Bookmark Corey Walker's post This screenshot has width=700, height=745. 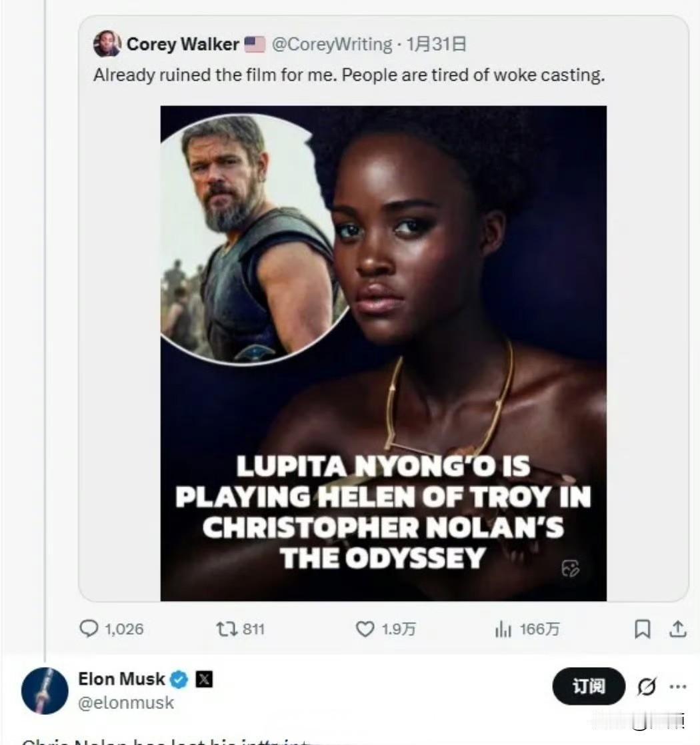coord(642,629)
